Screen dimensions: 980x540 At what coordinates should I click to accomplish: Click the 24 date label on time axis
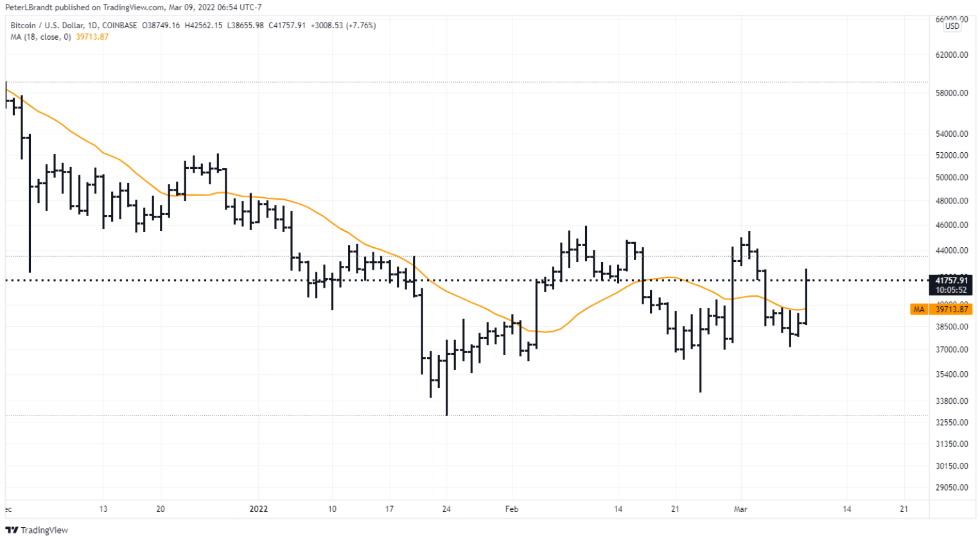(446, 509)
